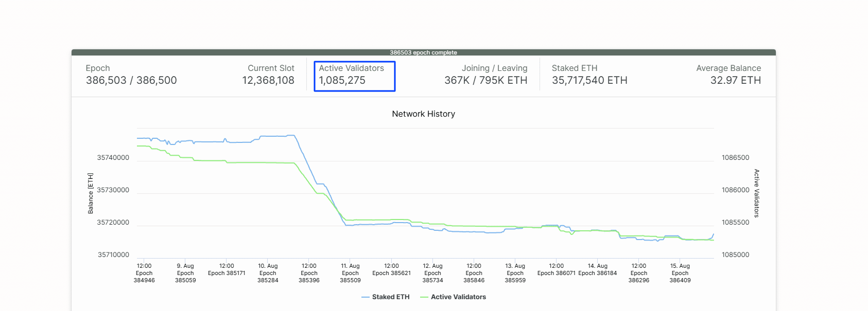Image resolution: width=868 pixels, height=311 pixels.
Task: Click the Staked ETH value 35,717,540 ETH
Action: (589, 80)
